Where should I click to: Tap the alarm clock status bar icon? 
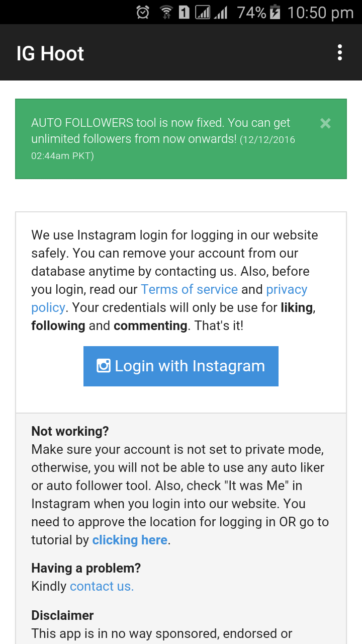coord(143,12)
